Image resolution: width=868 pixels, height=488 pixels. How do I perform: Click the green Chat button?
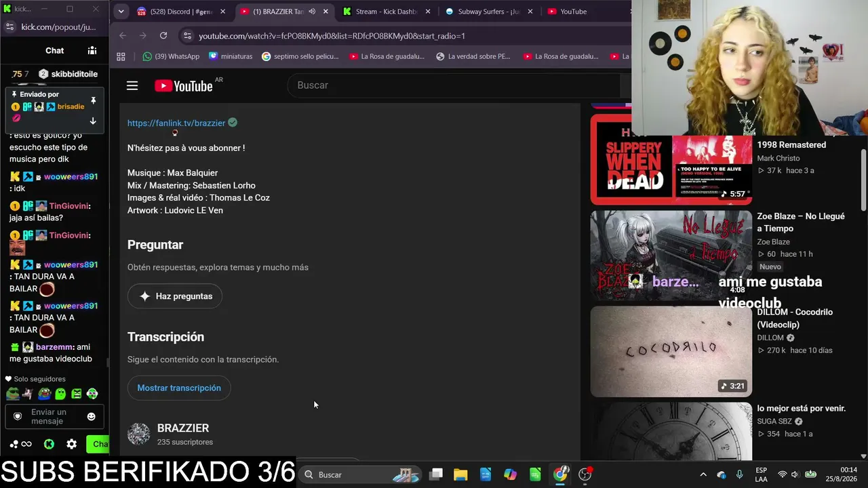98,444
